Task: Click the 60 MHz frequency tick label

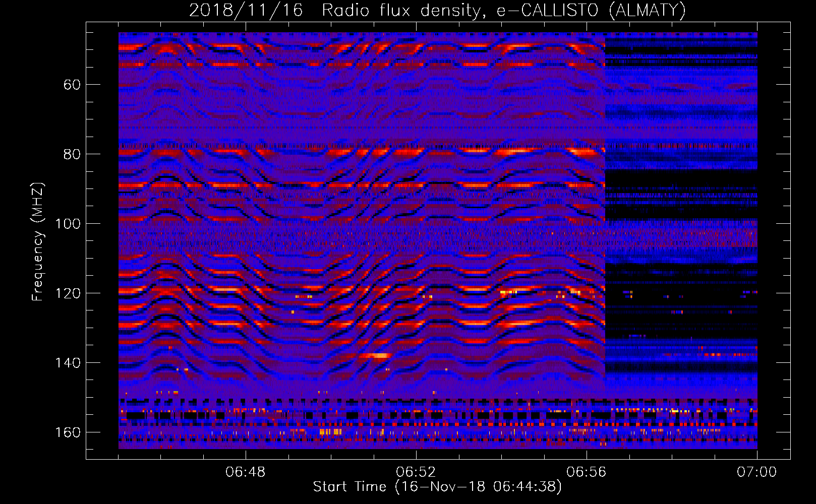Action: [x=72, y=85]
